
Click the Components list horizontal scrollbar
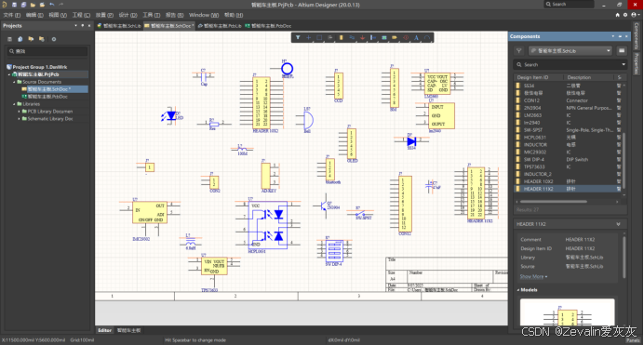click(553, 202)
